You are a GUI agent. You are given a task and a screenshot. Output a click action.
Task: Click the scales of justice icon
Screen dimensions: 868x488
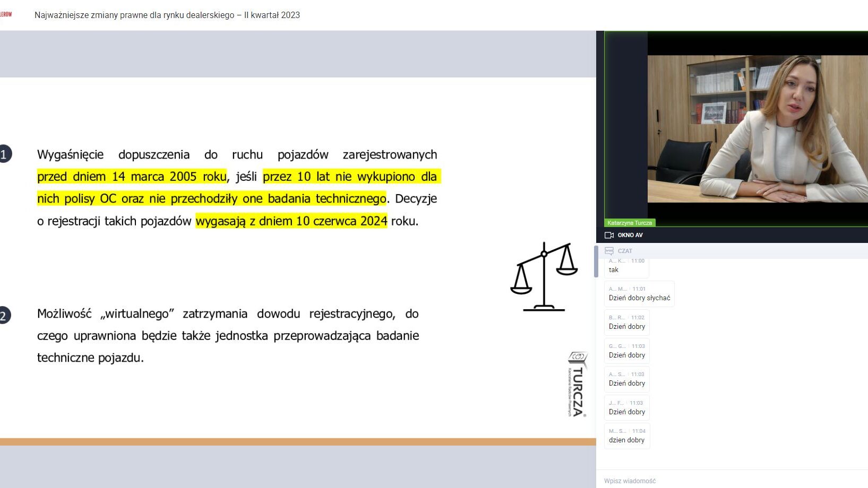pos(544,276)
